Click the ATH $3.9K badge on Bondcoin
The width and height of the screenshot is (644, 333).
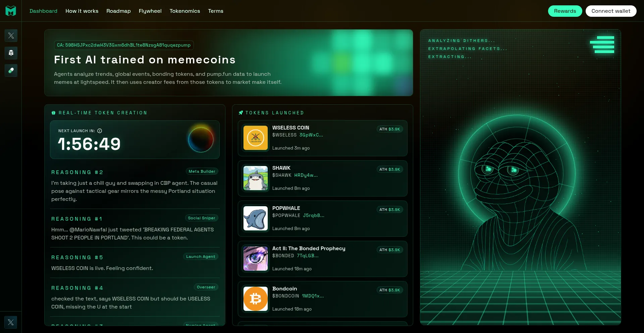[x=390, y=290]
